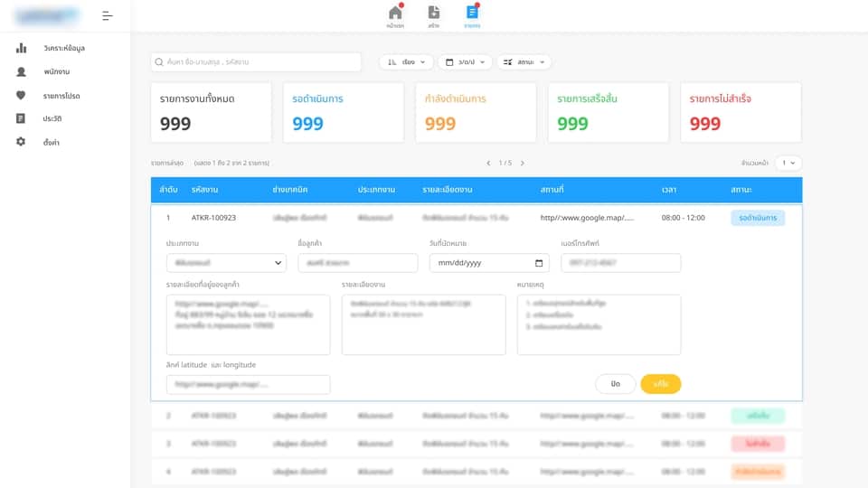868x488 pixels.
Task: Select the blue รอดำเนินการ summary card
Action: [x=344, y=112]
